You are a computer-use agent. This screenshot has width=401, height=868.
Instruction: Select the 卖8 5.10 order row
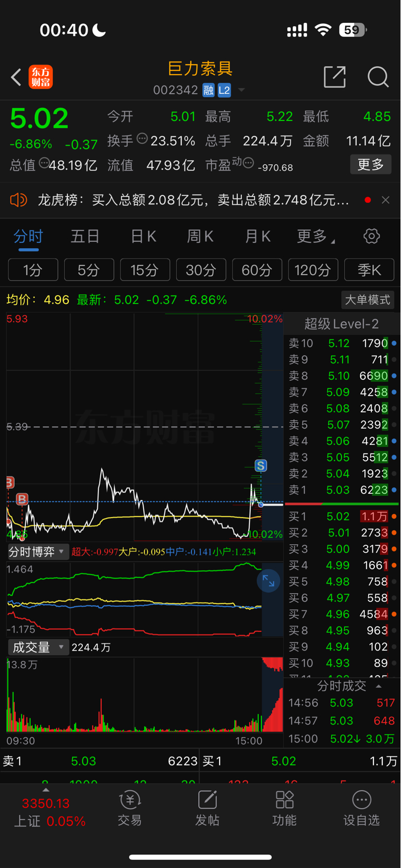pyautogui.click(x=342, y=376)
